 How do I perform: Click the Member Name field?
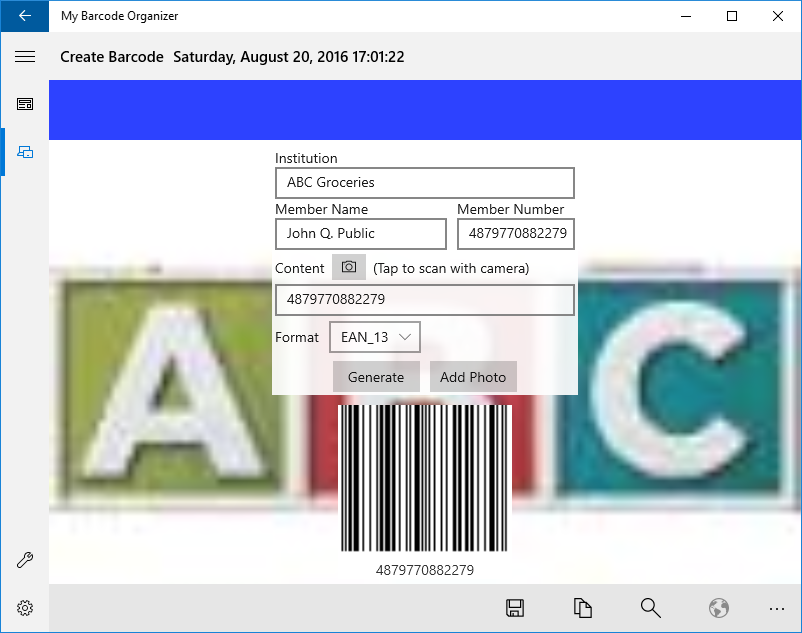(361, 234)
